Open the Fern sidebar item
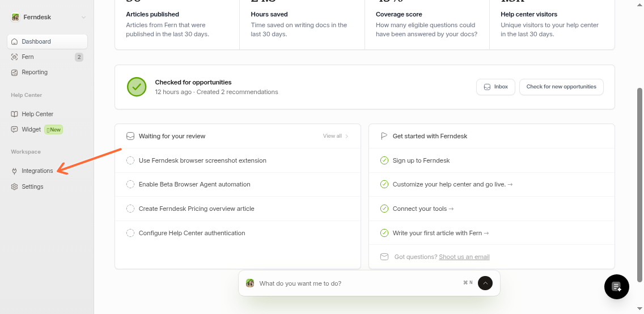This screenshot has width=644, height=314. (47, 57)
